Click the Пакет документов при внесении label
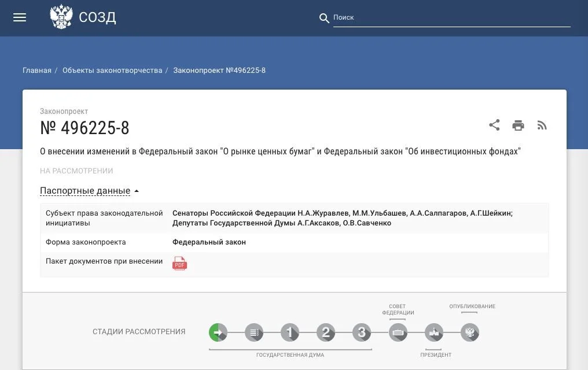 (x=104, y=261)
